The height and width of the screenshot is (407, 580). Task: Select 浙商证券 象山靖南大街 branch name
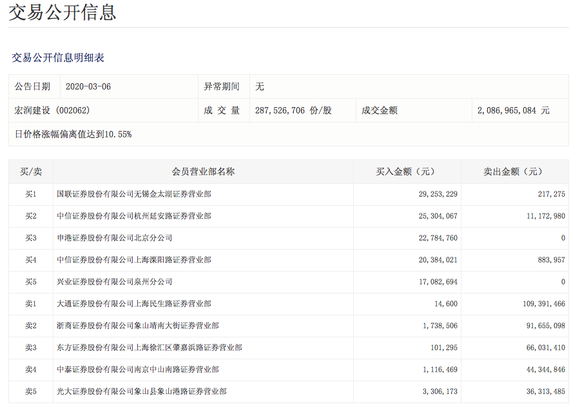[x=138, y=326]
